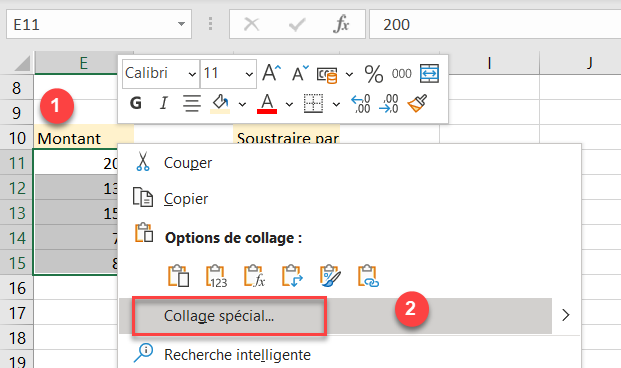
Task: Confirm formula bar entry checkmark
Action: tap(297, 25)
